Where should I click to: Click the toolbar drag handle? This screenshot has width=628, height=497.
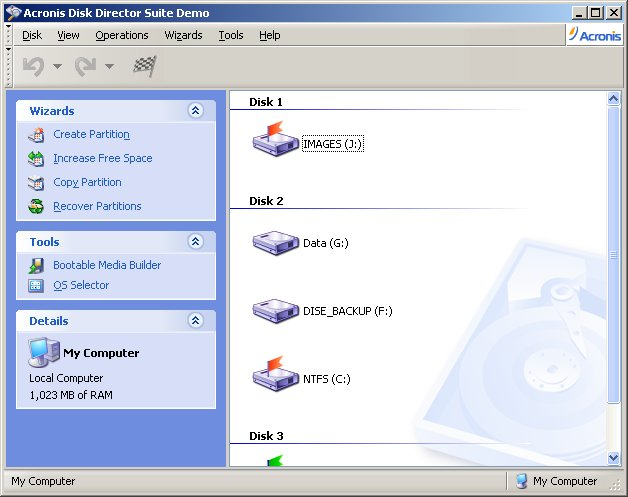(x=8, y=66)
